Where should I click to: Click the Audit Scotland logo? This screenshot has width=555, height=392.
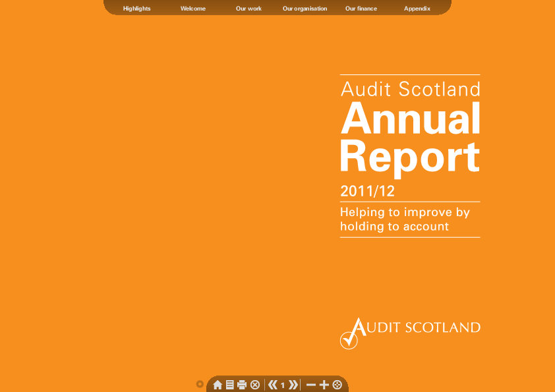(x=409, y=332)
